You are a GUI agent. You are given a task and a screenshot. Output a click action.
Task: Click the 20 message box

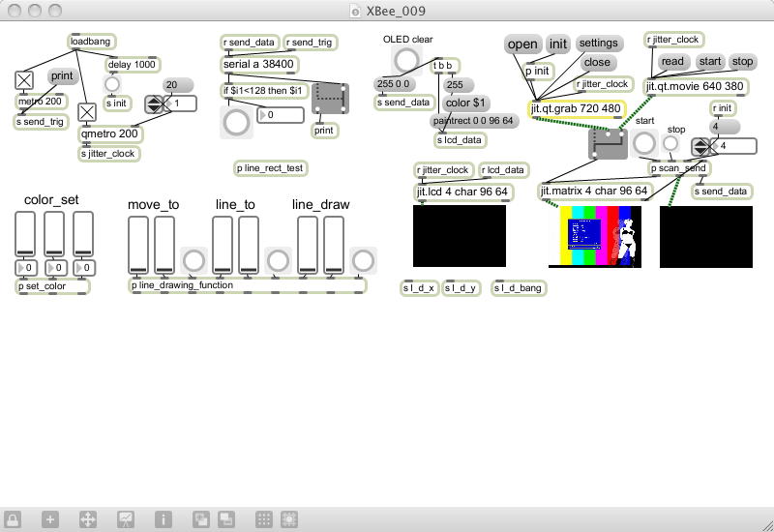click(x=178, y=85)
